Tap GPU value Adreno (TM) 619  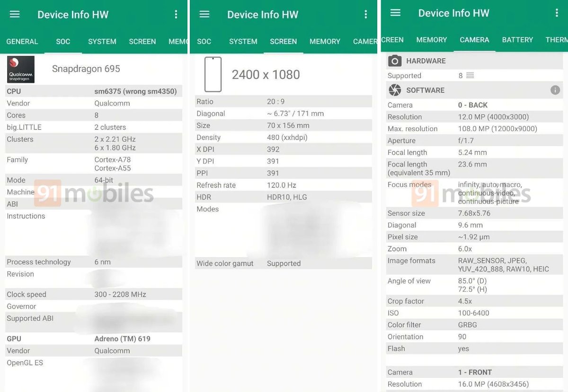(122, 339)
